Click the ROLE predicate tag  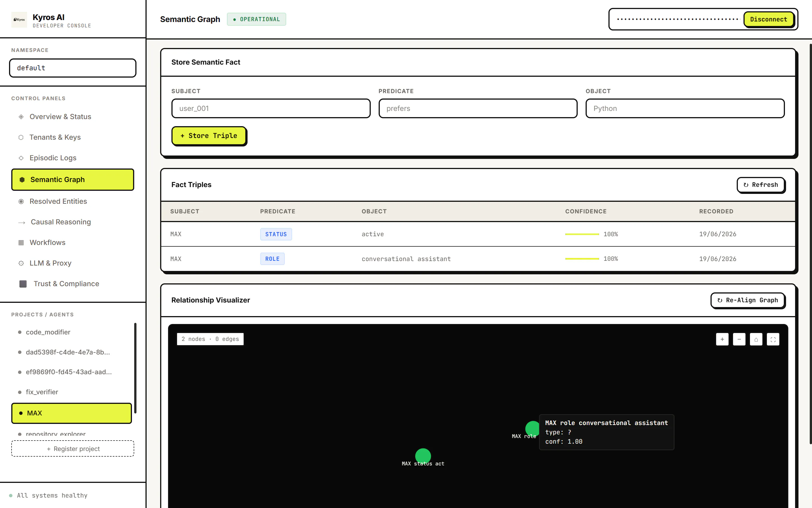pyautogui.click(x=272, y=259)
